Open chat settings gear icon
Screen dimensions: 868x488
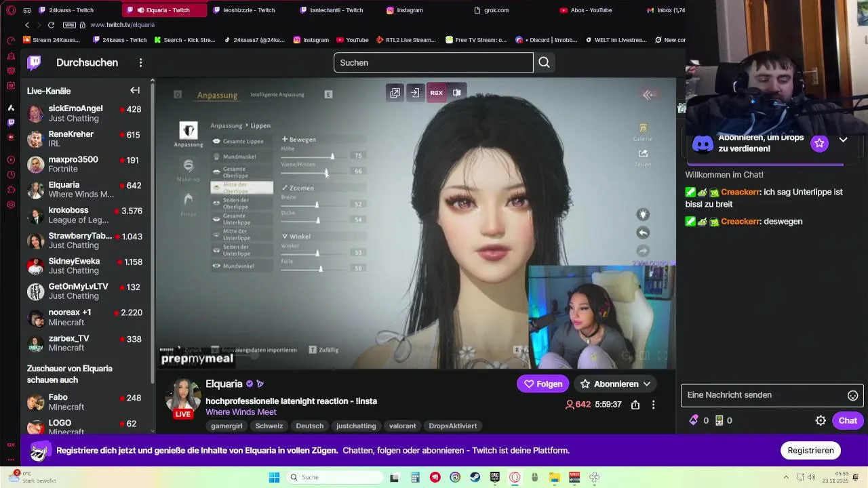coord(821,420)
